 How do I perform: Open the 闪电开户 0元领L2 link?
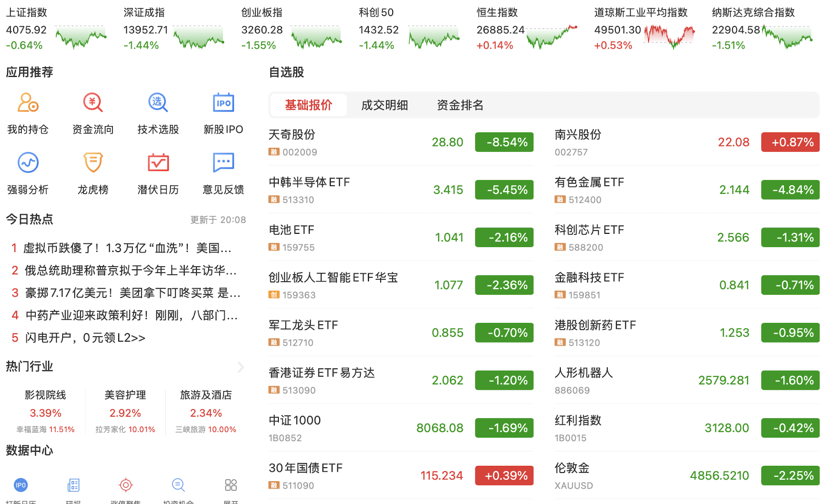(x=85, y=338)
